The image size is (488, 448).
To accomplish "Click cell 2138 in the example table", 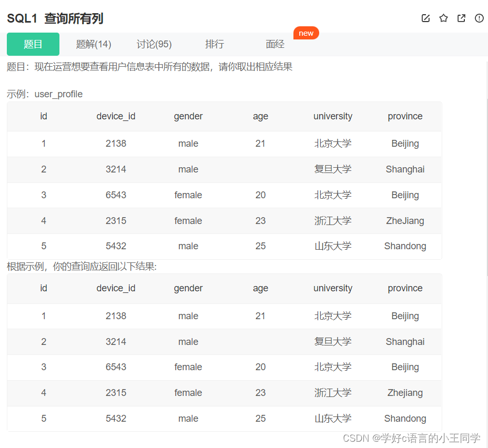I will 116,144.
